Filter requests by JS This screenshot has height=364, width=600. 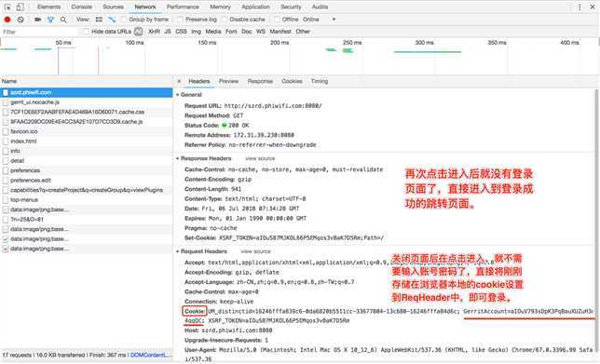point(167,32)
